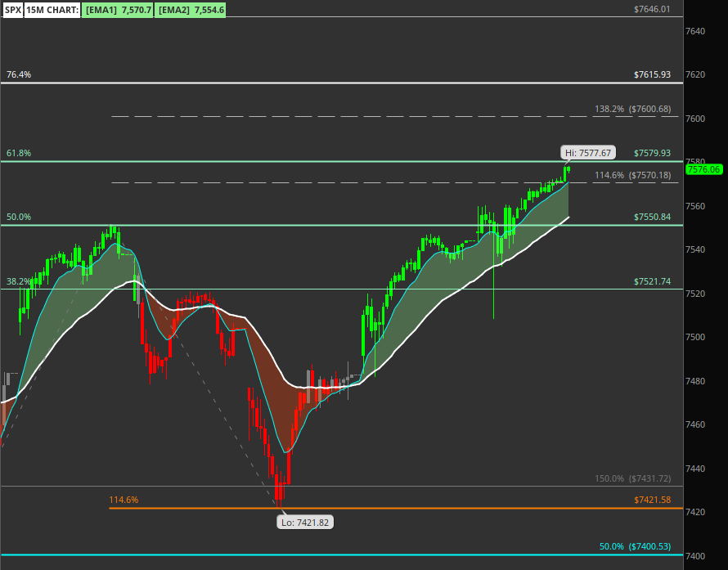The width and height of the screenshot is (728, 570).
Task: Select the cyan 50.0% ($7400.53) label
Action: [x=635, y=547]
